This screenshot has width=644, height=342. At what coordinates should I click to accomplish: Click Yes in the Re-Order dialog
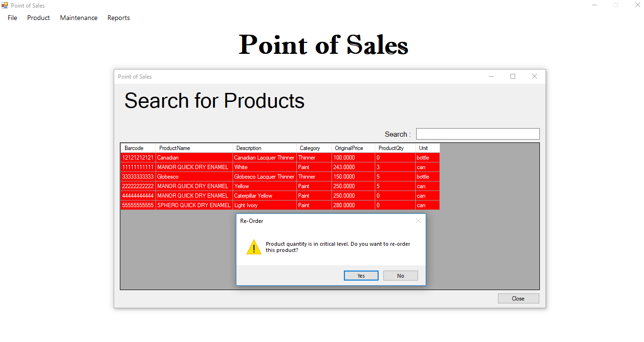point(361,276)
